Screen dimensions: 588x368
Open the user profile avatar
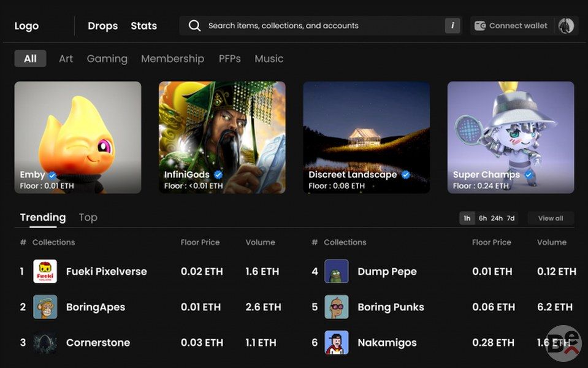point(566,26)
